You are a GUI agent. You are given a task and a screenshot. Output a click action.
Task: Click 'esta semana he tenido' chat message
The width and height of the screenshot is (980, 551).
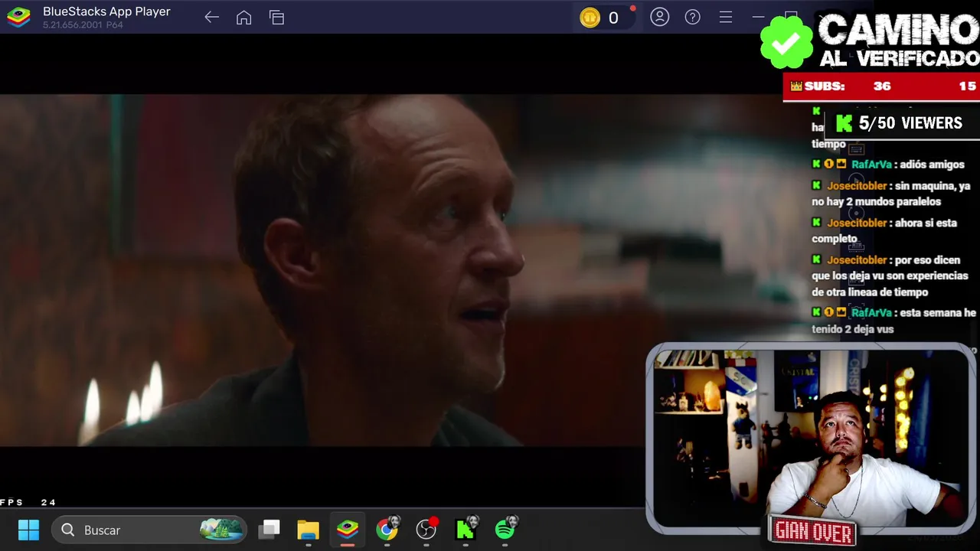tap(894, 321)
